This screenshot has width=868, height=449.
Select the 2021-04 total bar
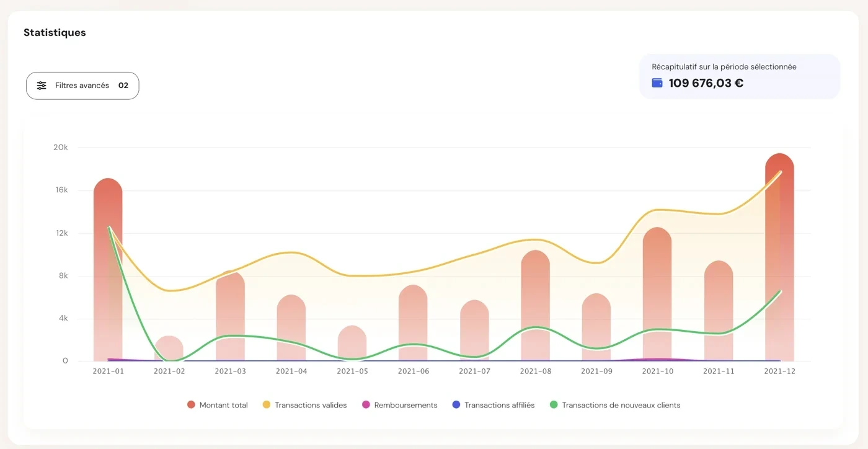[291, 328]
